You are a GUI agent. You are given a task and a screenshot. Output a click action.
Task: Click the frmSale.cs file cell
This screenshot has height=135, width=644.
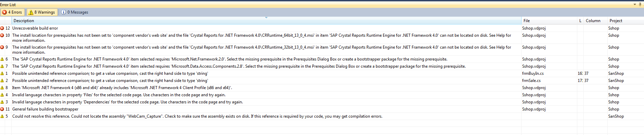[531, 81]
